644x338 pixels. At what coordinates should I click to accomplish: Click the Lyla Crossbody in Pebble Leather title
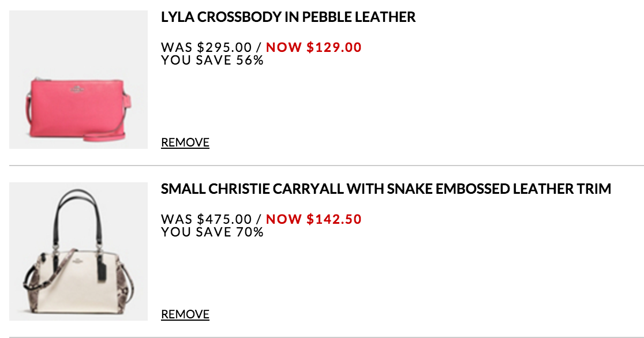pyautogui.click(x=288, y=17)
